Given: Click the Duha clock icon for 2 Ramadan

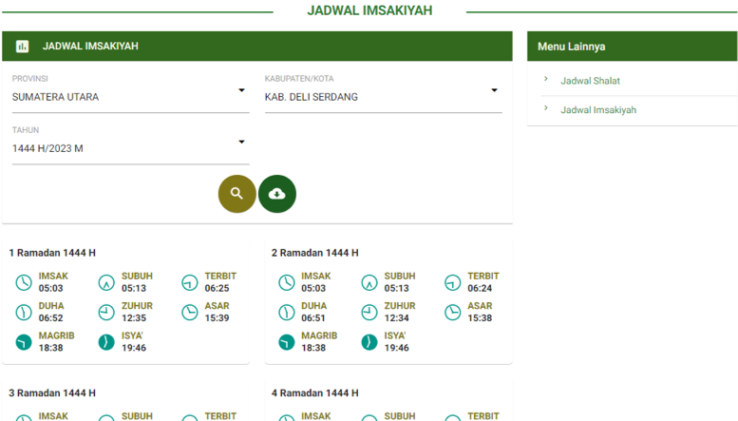Looking at the screenshot, I should tap(286, 312).
